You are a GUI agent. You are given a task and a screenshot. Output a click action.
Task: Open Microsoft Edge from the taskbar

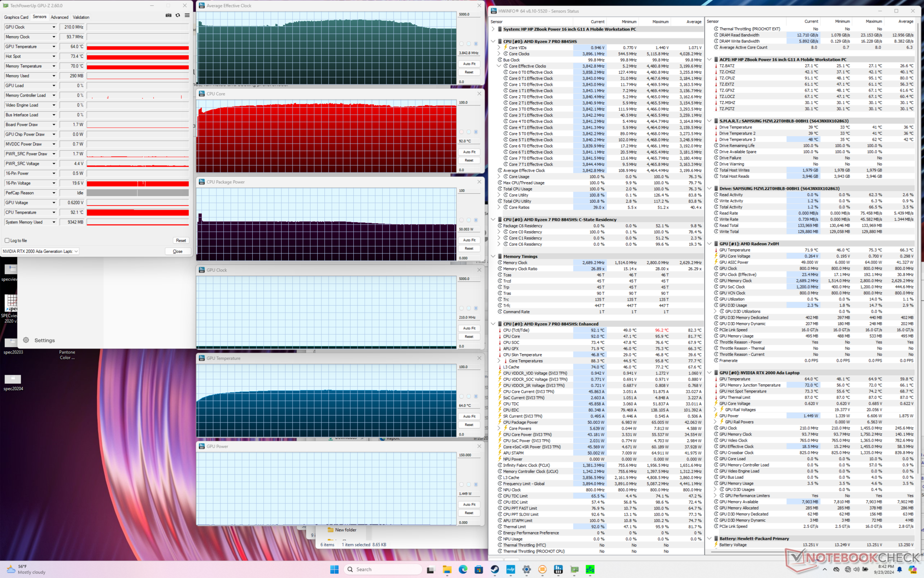[462, 569]
